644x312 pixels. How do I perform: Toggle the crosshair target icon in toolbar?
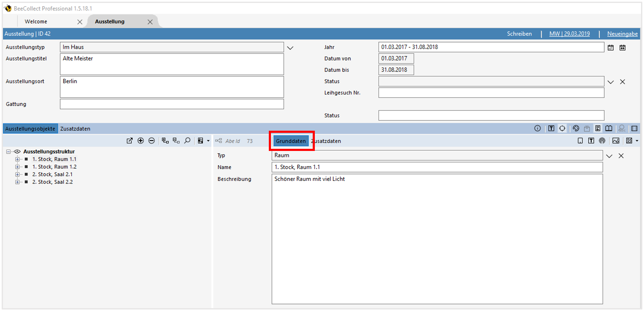[x=562, y=129]
